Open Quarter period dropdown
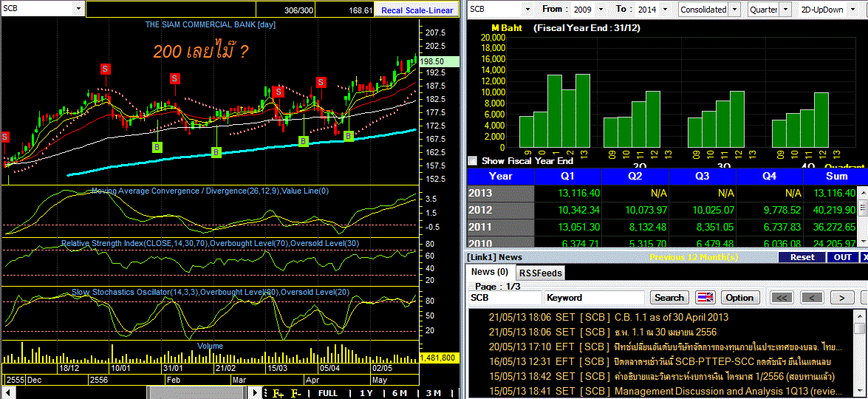The height and width of the screenshot is (399, 868). coord(785,10)
